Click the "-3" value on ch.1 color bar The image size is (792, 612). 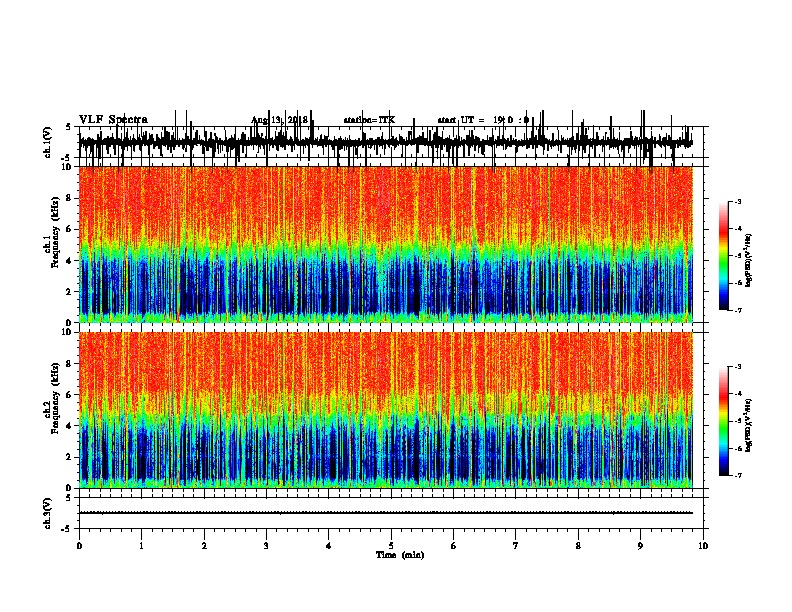(x=737, y=202)
